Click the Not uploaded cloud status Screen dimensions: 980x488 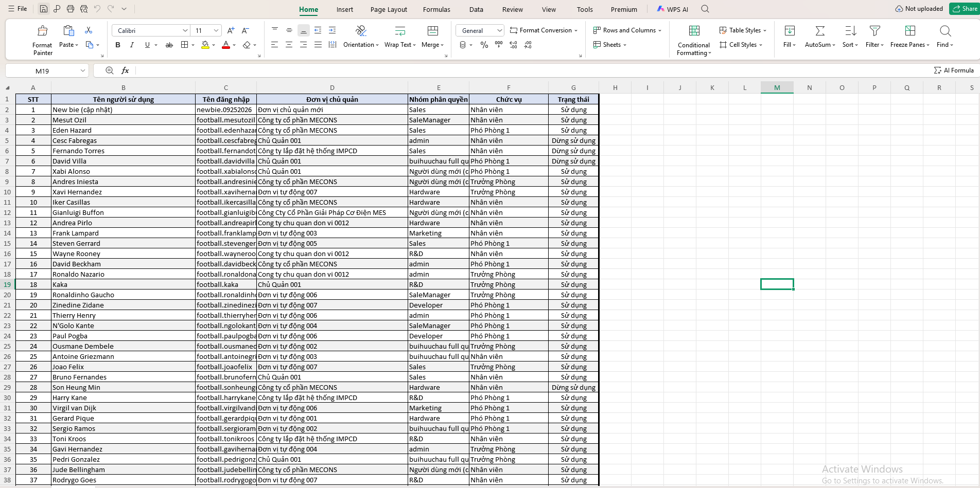coord(919,9)
